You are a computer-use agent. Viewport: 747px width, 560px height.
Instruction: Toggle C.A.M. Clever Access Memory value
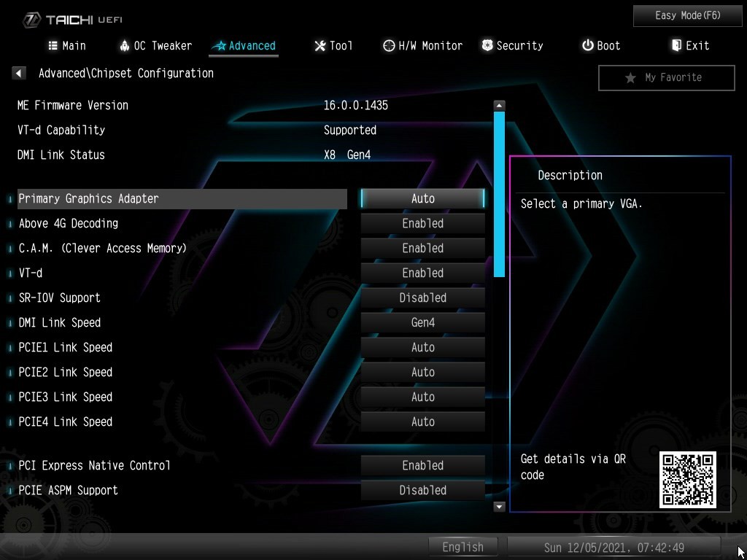[422, 248]
